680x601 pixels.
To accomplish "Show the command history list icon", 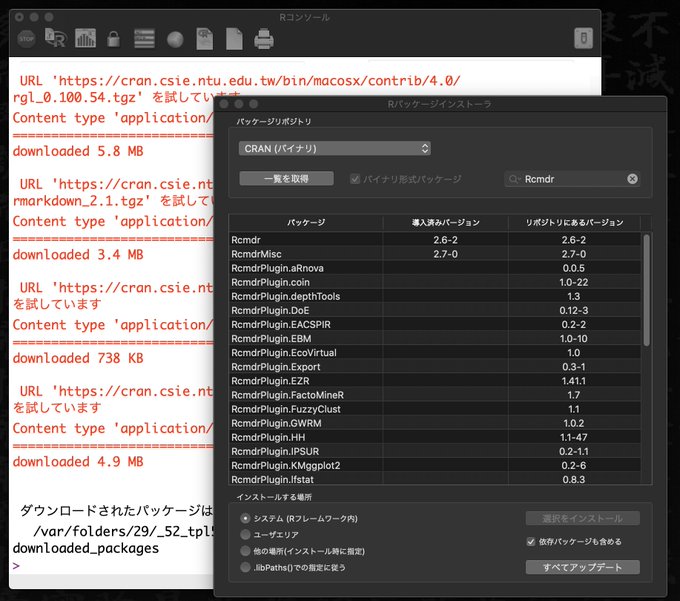I will coord(144,39).
